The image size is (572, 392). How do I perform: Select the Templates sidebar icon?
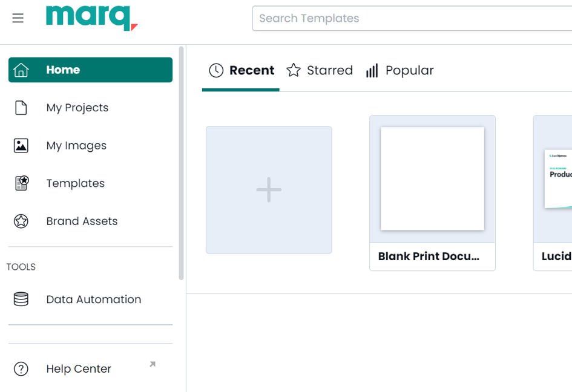[21, 183]
